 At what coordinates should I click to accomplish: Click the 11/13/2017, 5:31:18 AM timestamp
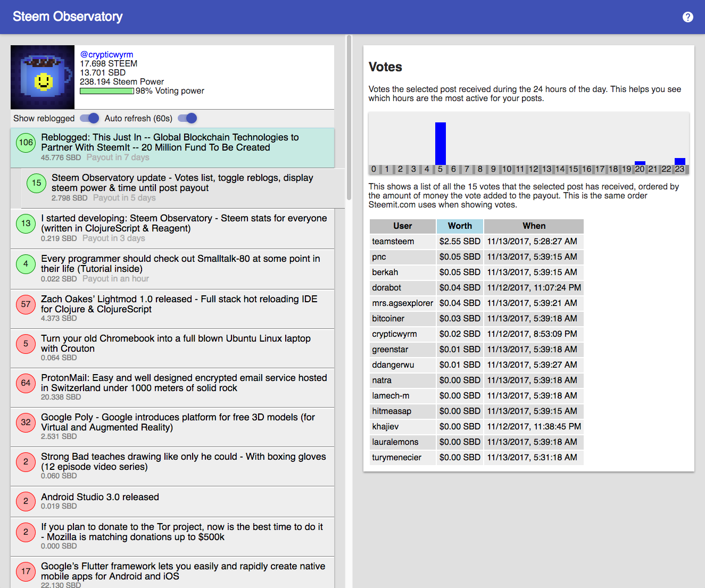(x=534, y=458)
